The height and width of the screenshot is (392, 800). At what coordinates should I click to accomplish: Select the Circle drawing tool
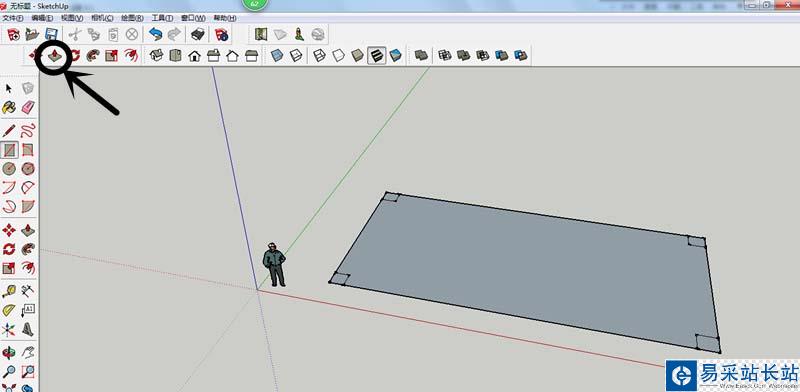click(9, 168)
